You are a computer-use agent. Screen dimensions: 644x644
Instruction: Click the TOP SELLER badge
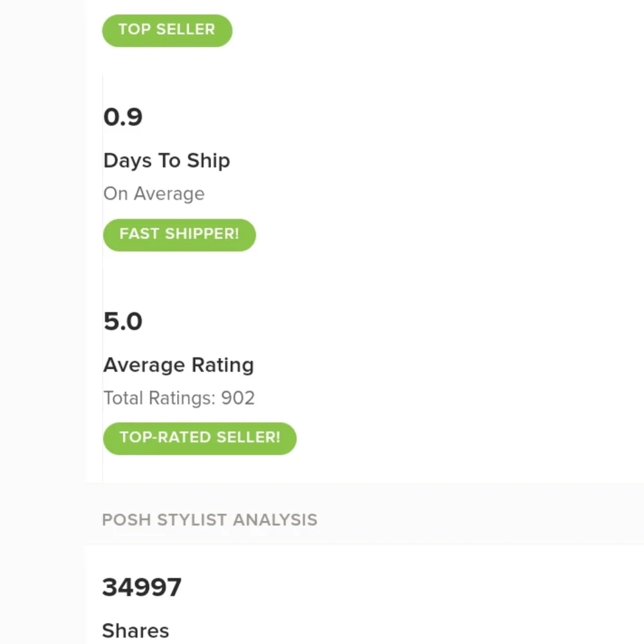coord(167,30)
